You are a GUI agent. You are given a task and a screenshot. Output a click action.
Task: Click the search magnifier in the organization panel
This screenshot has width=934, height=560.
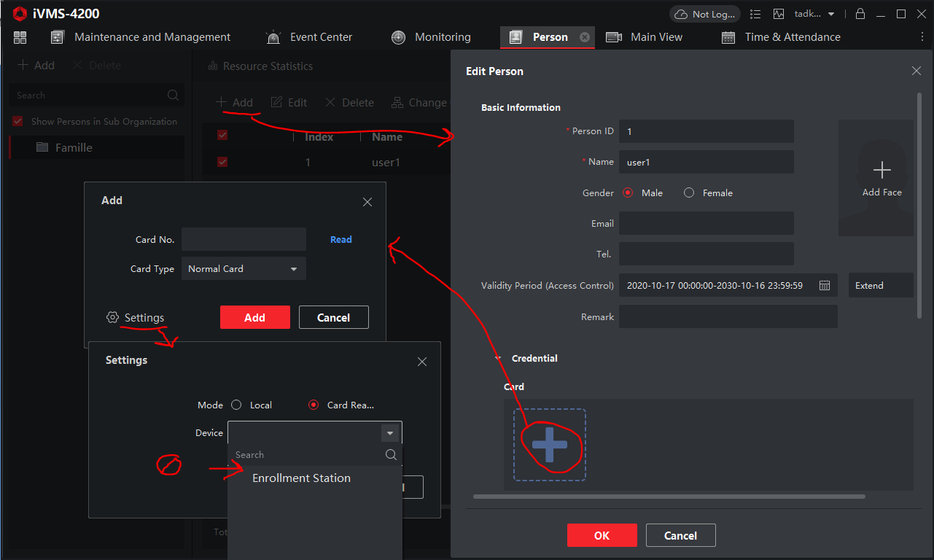click(x=173, y=95)
